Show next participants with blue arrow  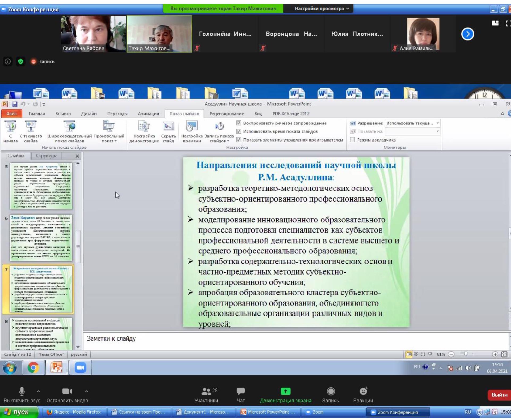[467, 34]
